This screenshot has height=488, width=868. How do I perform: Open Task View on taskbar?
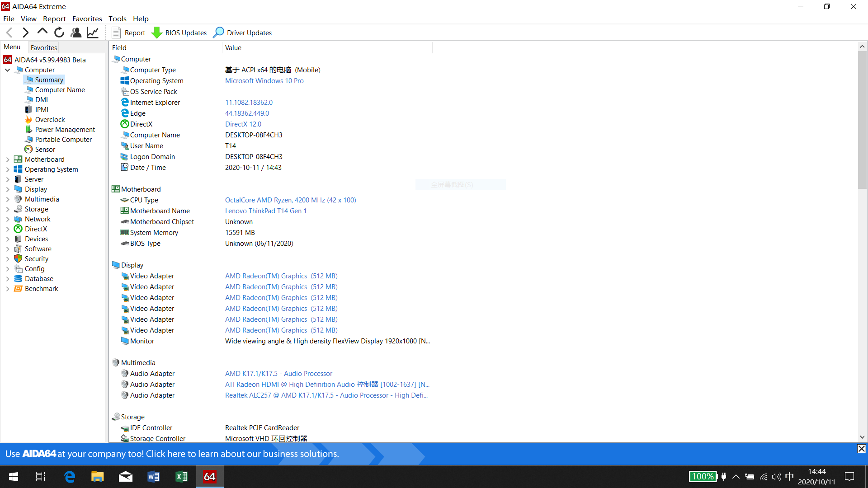tap(41, 477)
